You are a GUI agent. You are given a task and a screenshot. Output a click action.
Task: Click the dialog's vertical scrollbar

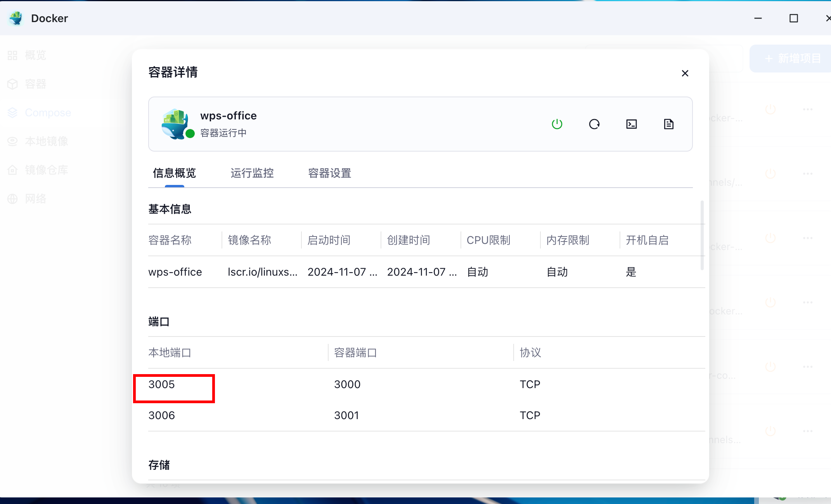click(702, 235)
